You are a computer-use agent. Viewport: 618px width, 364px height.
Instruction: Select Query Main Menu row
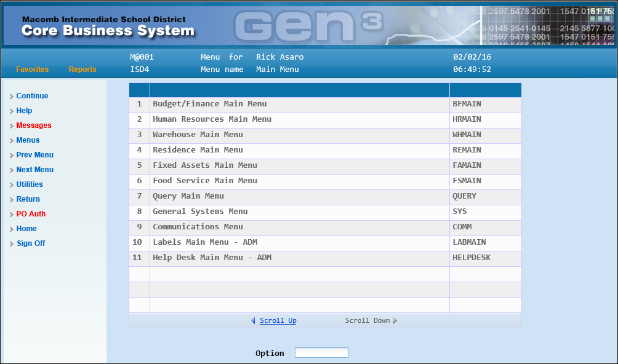coord(325,197)
